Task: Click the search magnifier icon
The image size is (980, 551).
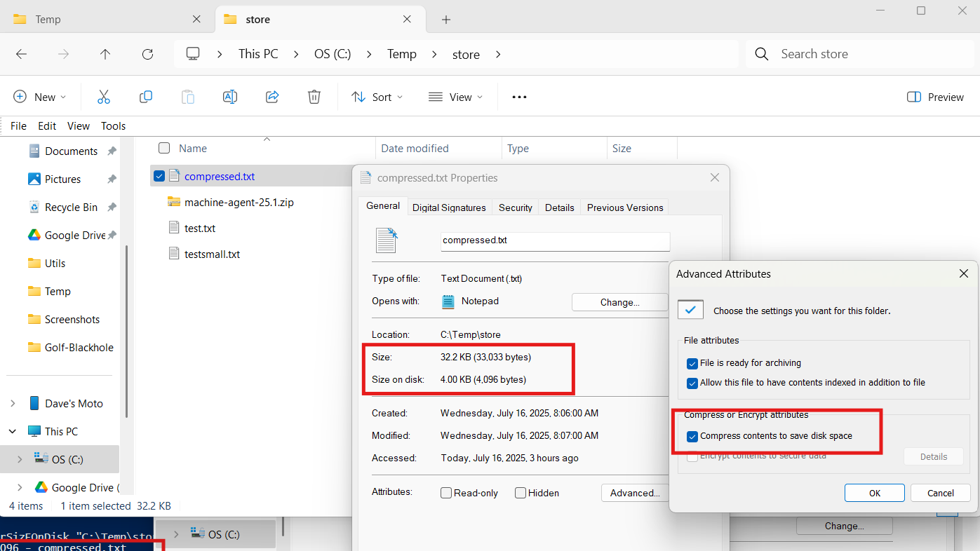Action: click(762, 54)
